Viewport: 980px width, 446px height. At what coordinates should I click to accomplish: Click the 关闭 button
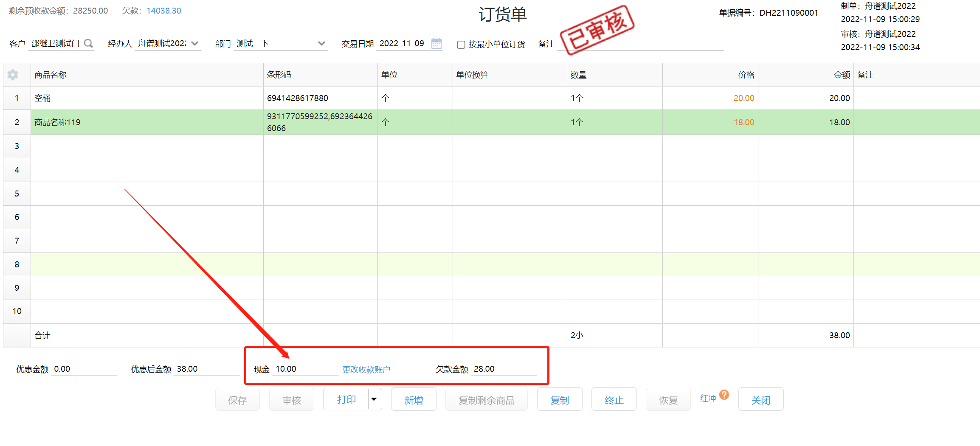point(761,400)
